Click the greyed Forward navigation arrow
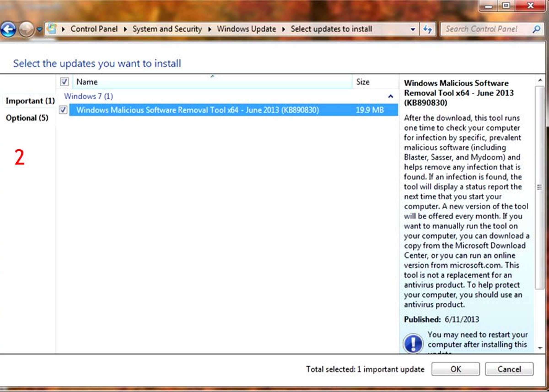 click(26, 30)
